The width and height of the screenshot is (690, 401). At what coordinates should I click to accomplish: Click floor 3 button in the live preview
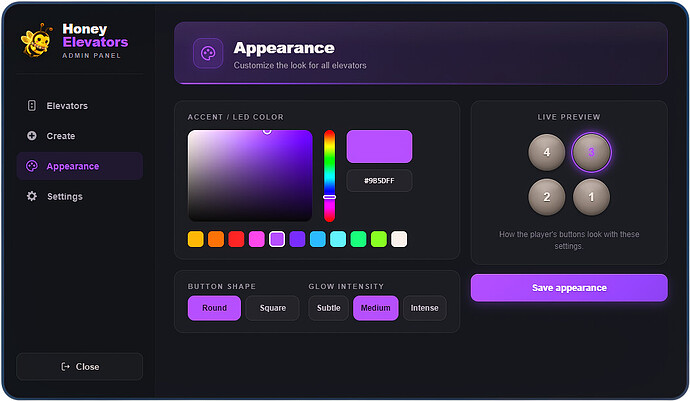click(591, 152)
